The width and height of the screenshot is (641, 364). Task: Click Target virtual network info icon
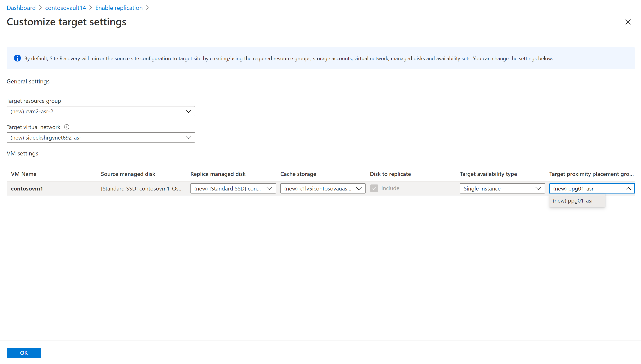pyautogui.click(x=66, y=127)
